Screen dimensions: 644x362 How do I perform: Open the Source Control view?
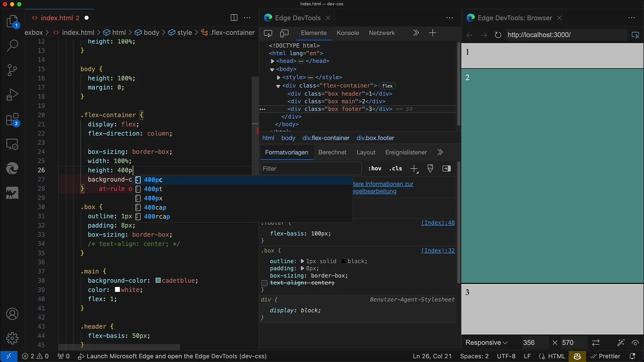12,70
